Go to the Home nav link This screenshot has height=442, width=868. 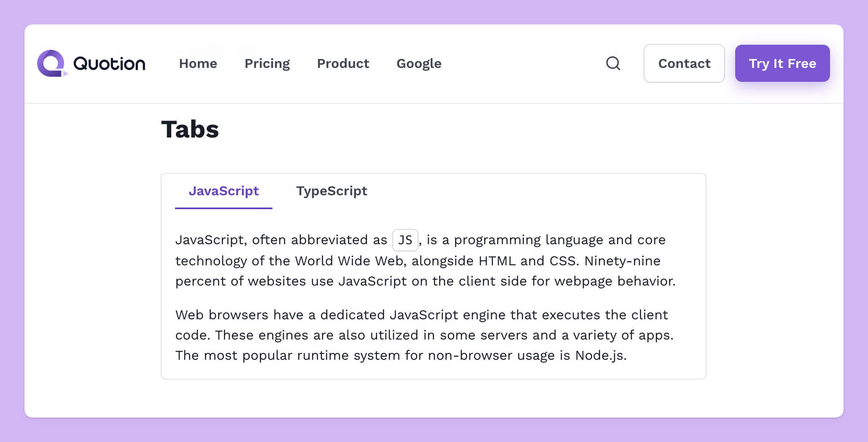click(198, 63)
